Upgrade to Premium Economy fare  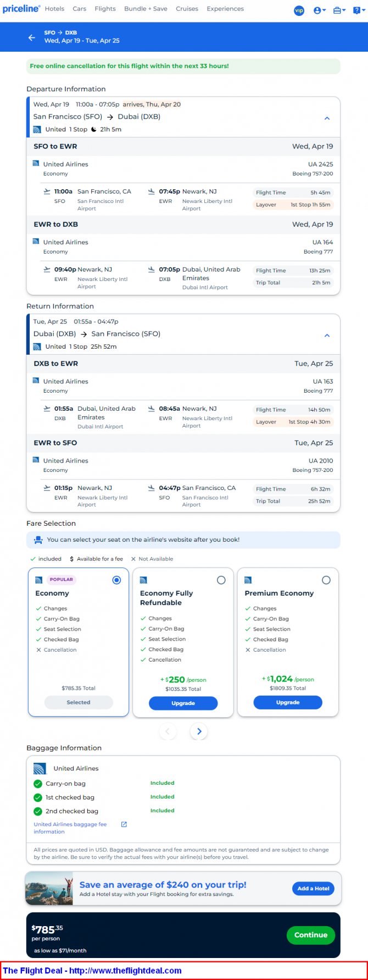coord(288,702)
